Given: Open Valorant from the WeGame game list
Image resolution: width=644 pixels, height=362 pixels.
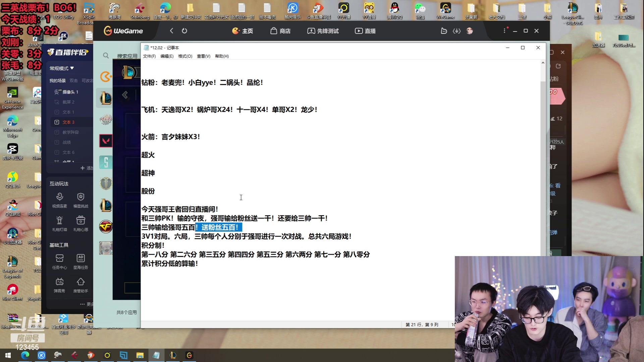Looking at the screenshot, I should (106, 141).
